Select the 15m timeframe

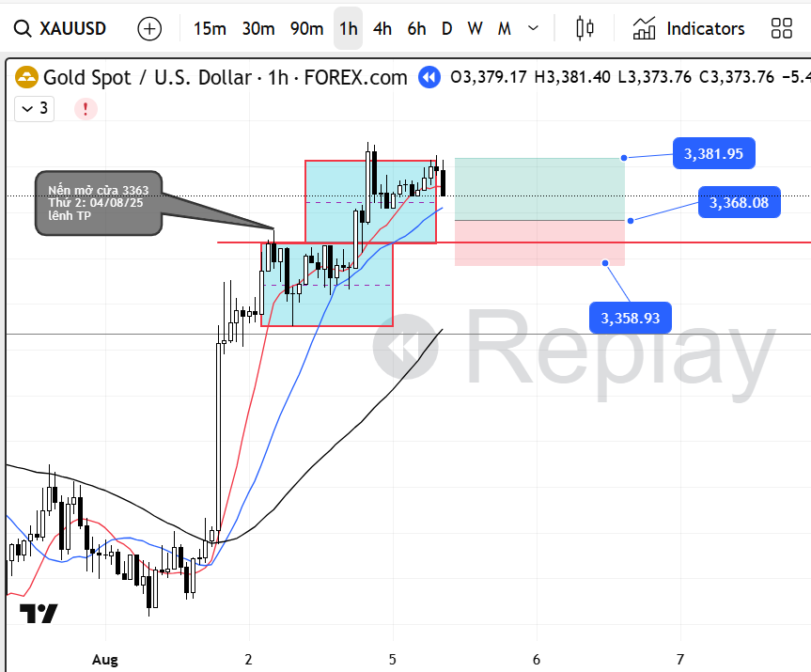tap(210, 28)
